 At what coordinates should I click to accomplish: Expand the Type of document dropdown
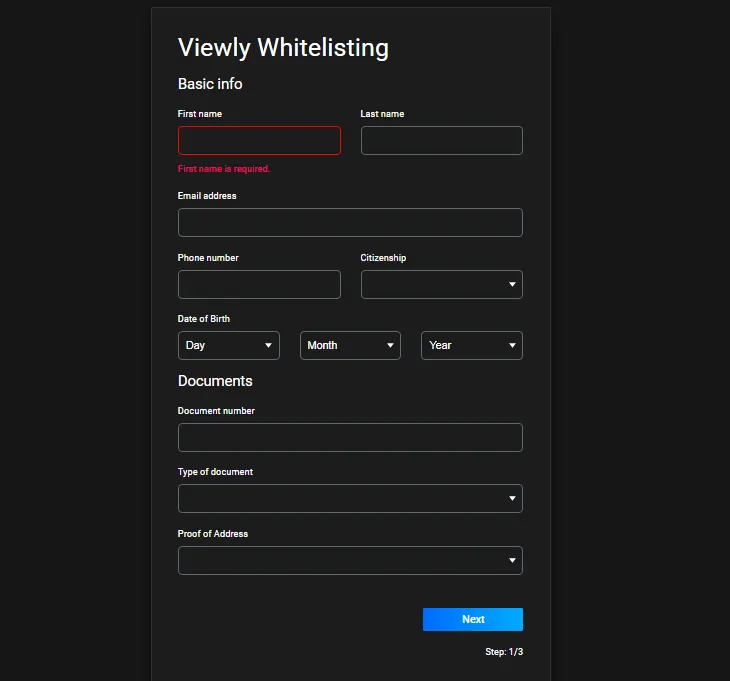click(x=350, y=499)
